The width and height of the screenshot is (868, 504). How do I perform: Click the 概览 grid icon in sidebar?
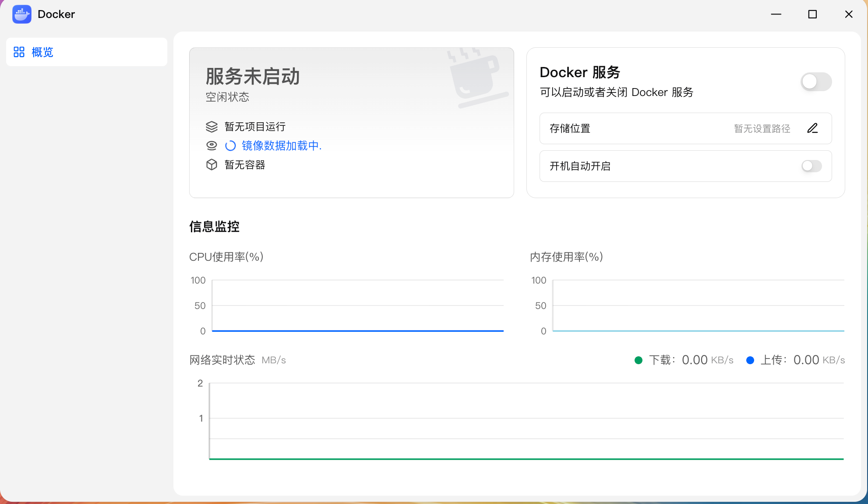[x=19, y=52]
